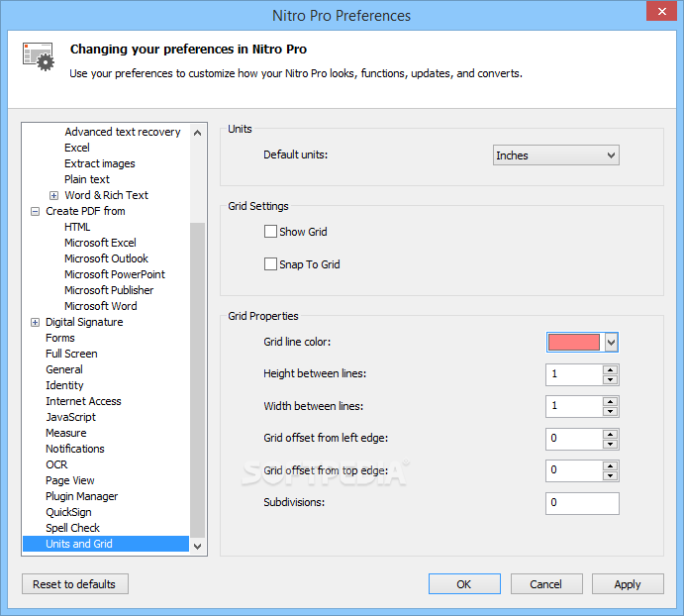Click the Cancel button

546,584
